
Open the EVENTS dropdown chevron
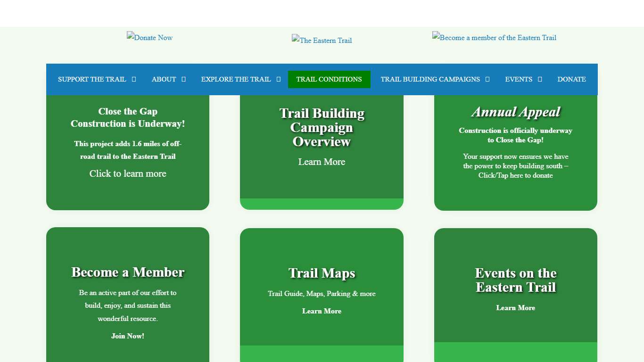click(x=539, y=79)
